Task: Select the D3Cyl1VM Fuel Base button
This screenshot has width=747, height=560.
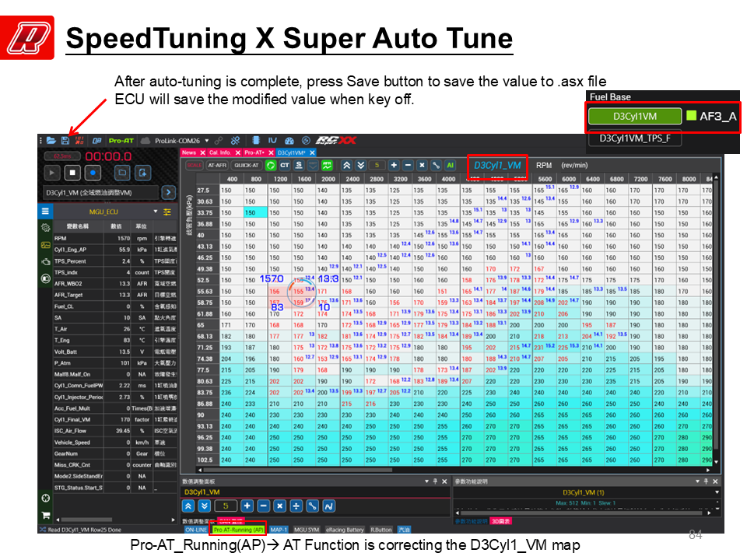Action: pyautogui.click(x=635, y=116)
